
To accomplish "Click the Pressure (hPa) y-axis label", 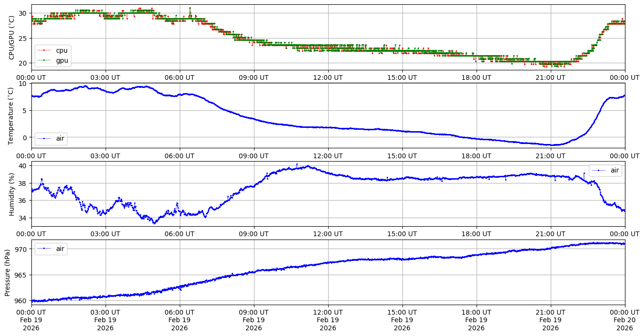I will (7, 272).
